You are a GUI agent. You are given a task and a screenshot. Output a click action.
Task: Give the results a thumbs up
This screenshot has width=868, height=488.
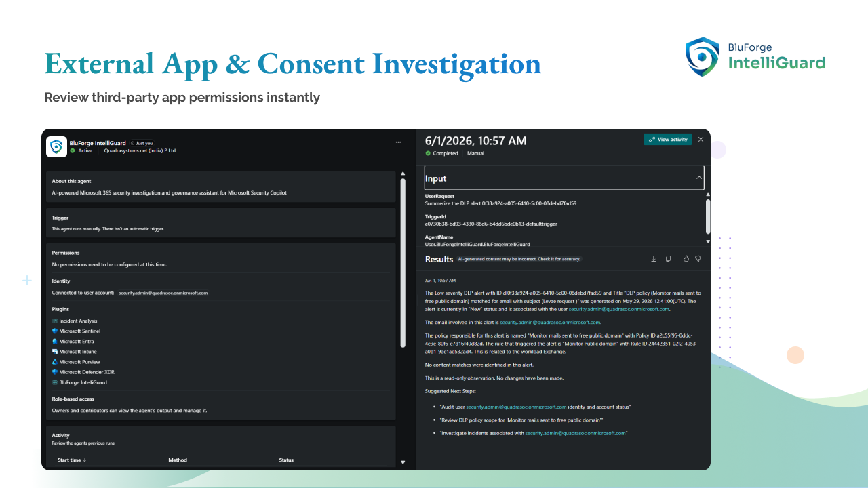tap(686, 259)
